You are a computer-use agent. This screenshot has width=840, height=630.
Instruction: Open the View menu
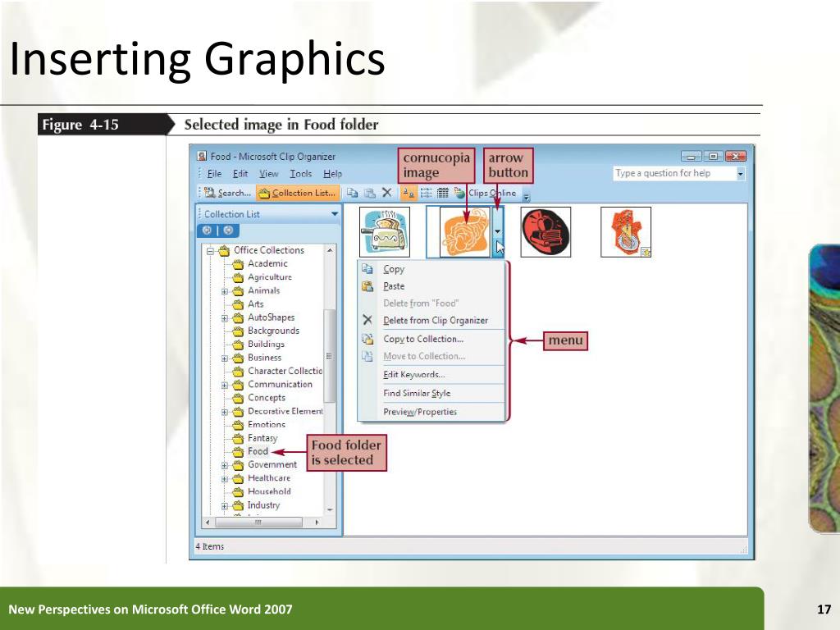pos(268,174)
